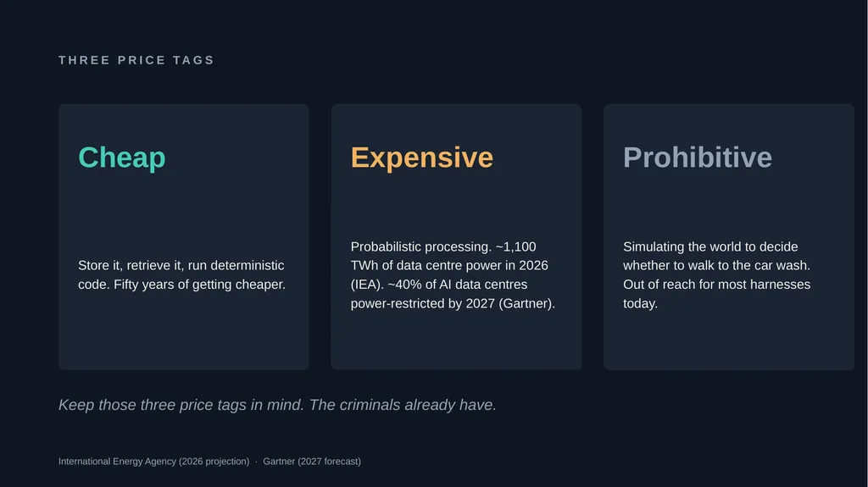Viewport: 868px width, 487px height.
Task: Click the THREE PRICE TAGS heading
Action: [136, 60]
